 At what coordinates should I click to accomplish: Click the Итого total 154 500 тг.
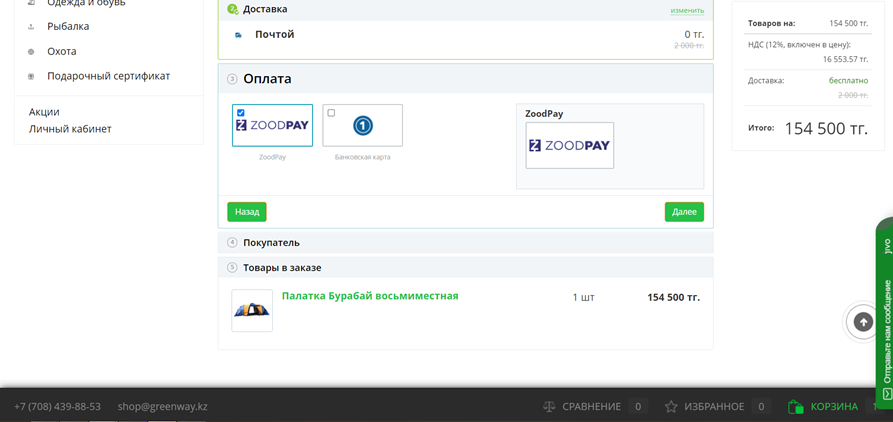(826, 129)
